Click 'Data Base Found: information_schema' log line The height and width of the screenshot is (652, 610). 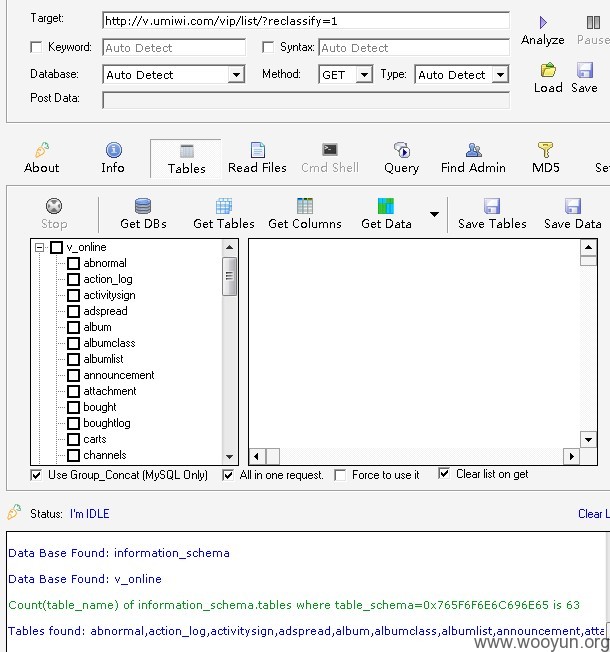point(119,553)
